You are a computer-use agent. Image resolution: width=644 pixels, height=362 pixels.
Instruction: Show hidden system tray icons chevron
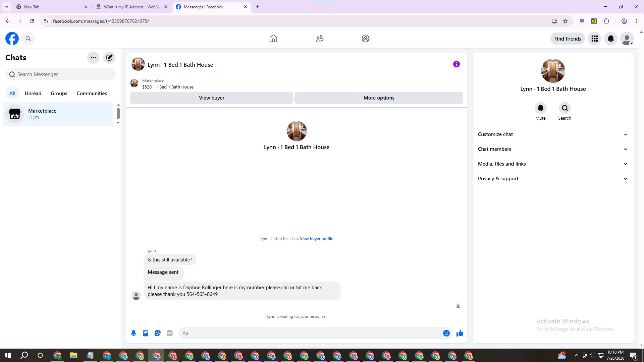point(576,355)
